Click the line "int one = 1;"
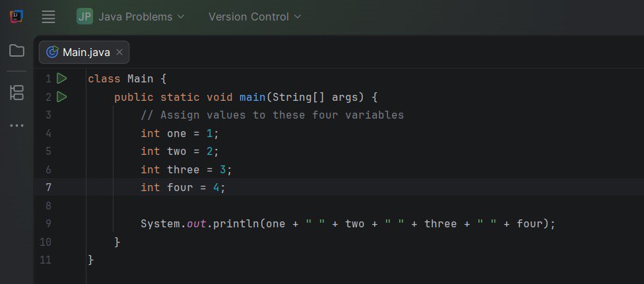644x284 pixels. point(180,133)
